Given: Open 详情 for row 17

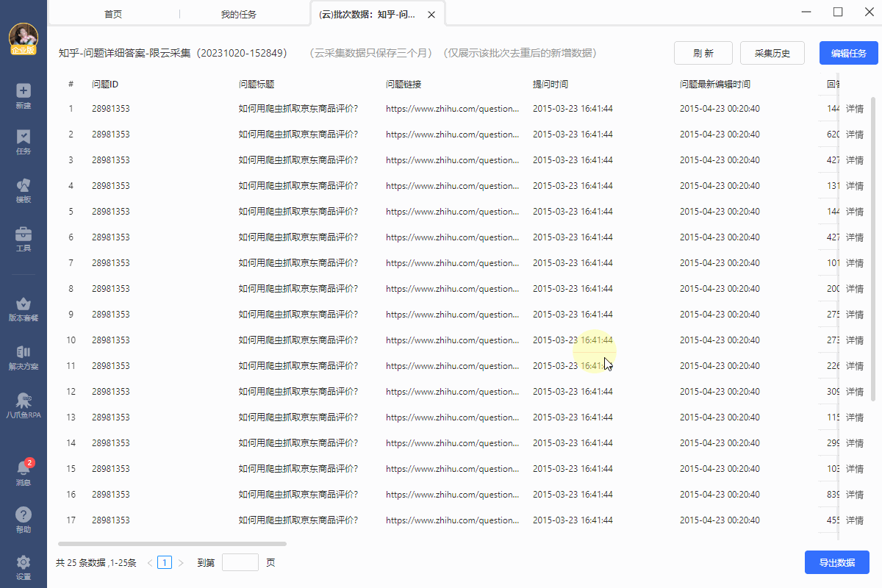Looking at the screenshot, I should tap(855, 520).
